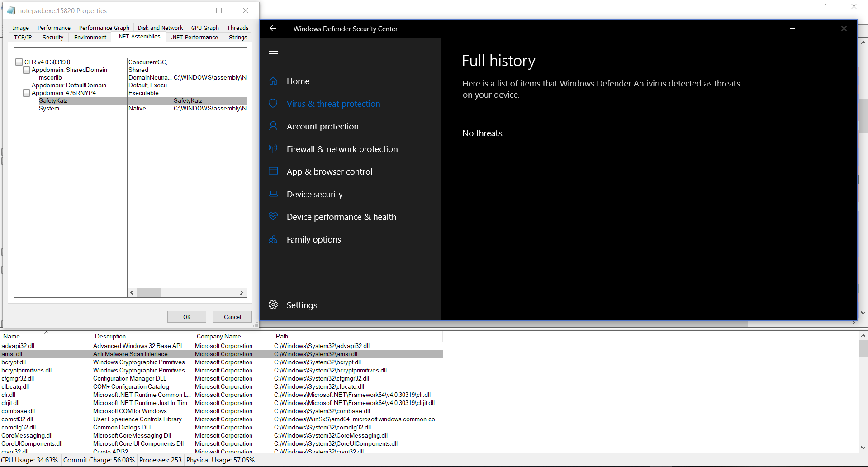
Task: Switch to the Image tab
Action: click(x=21, y=28)
